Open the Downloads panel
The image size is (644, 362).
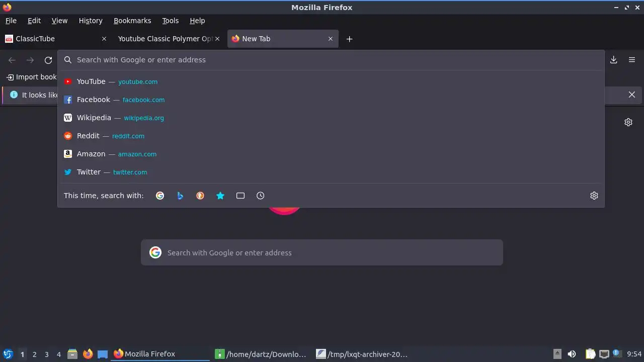tap(614, 60)
